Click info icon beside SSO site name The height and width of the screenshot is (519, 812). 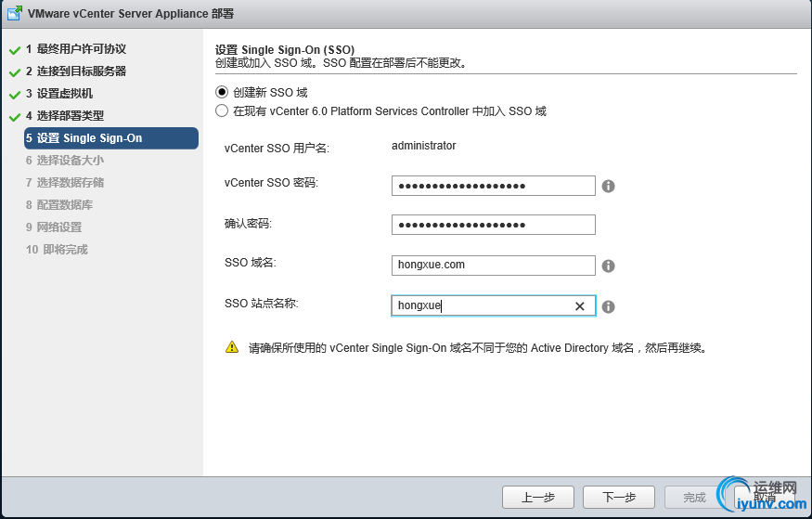coord(609,306)
